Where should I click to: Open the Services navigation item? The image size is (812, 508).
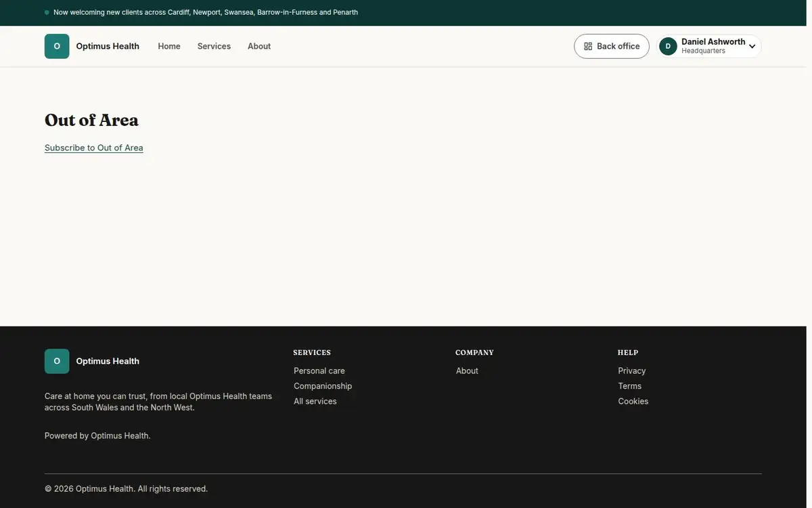pyautogui.click(x=214, y=46)
